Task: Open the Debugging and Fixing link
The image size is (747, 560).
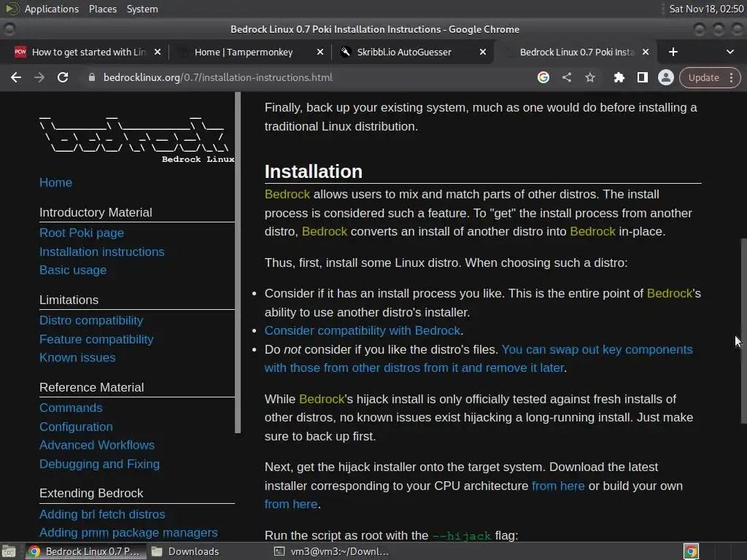Action: tap(99, 464)
